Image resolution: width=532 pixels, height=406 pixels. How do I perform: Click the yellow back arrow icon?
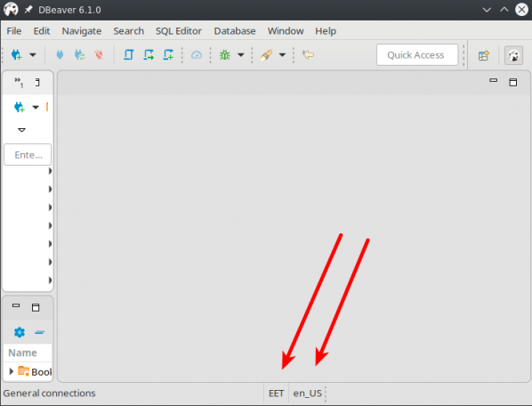[308, 54]
